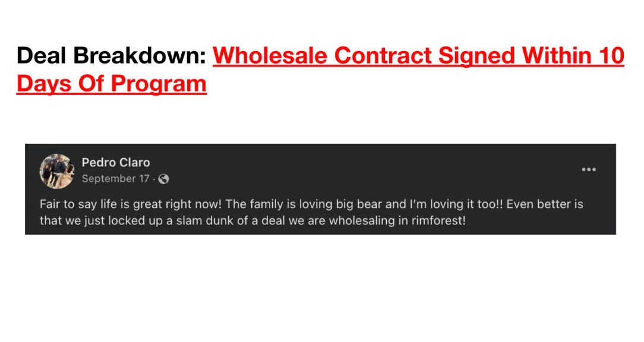Click 'Even better is' at line end
Screen dimensions: 644x342
(545, 204)
